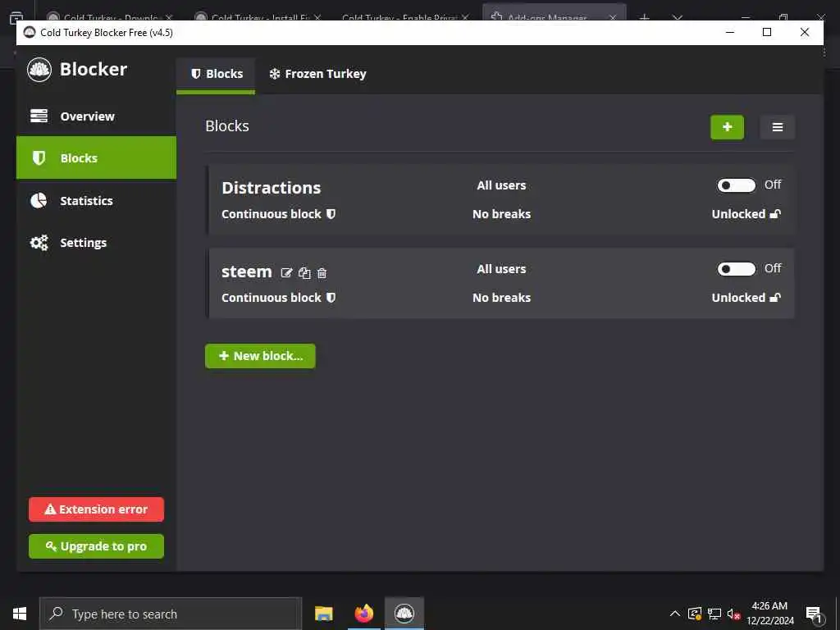Click the Distractions block title

tap(271, 188)
